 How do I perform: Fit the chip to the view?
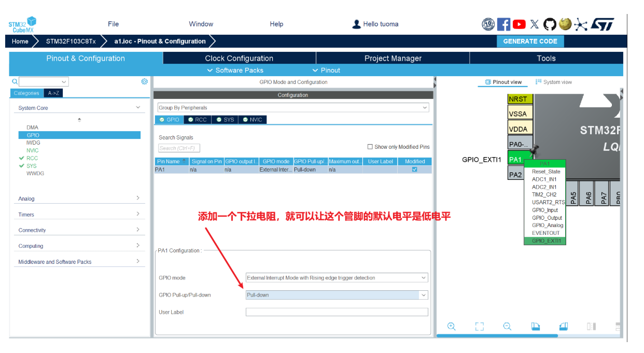tap(480, 326)
